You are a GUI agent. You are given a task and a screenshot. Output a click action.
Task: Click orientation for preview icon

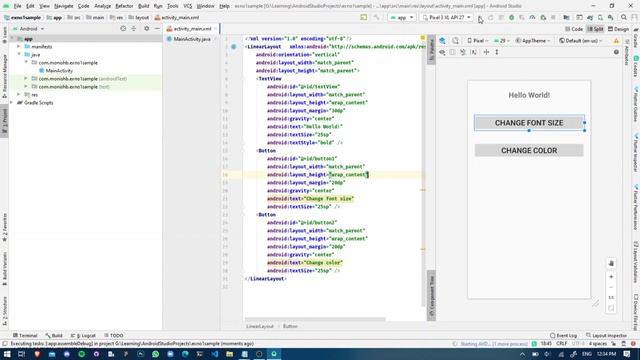[456, 40]
